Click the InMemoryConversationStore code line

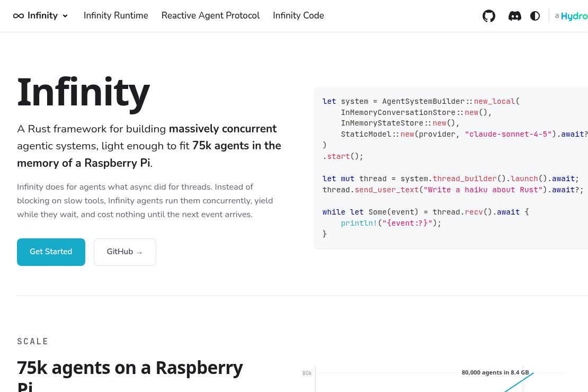[x=416, y=112]
